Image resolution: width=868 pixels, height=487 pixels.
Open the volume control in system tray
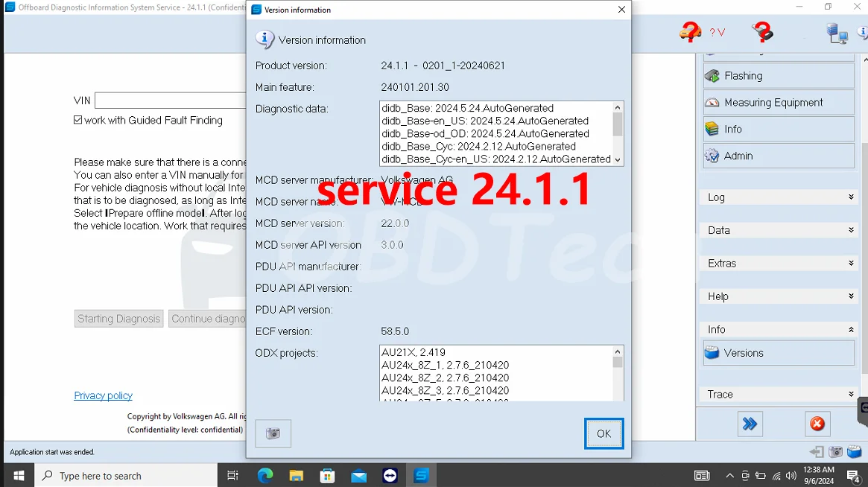791,476
